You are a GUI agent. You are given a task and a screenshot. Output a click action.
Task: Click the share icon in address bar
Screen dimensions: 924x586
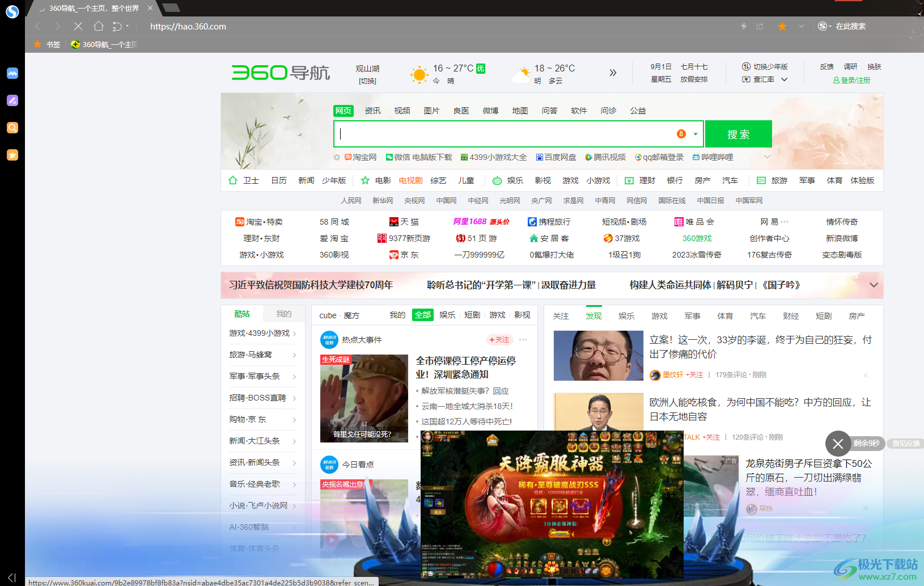[760, 26]
